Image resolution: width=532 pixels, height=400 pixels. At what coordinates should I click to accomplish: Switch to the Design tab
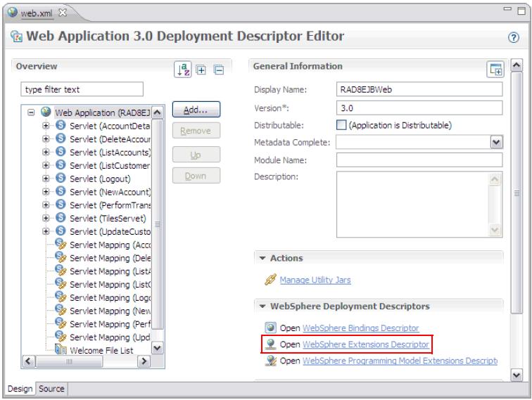tap(20, 389)
